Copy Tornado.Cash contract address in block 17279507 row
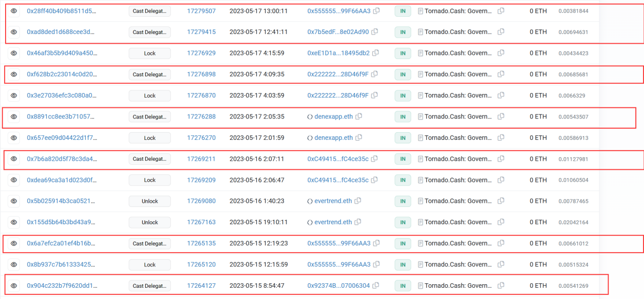Image resolution: width=644 pixels, height=299 pixels. coord(501,11)
